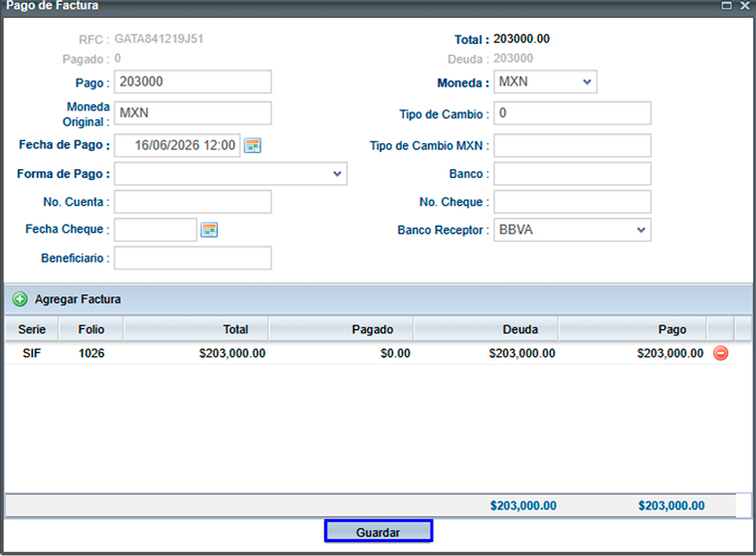Remove invoice 1026 with the red minus icon
756x556 pixels.
(721, 353)
